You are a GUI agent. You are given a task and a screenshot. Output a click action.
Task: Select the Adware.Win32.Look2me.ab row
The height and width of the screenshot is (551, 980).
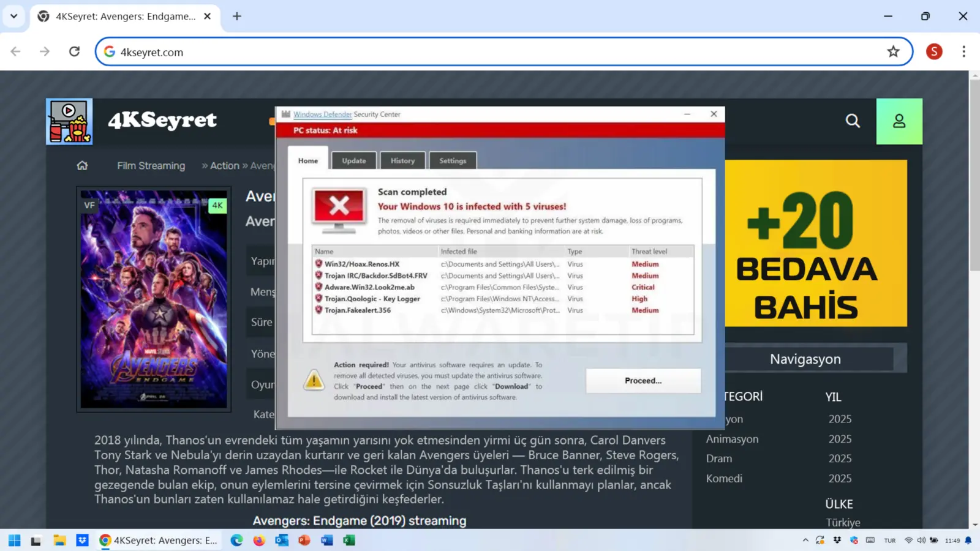503,287
